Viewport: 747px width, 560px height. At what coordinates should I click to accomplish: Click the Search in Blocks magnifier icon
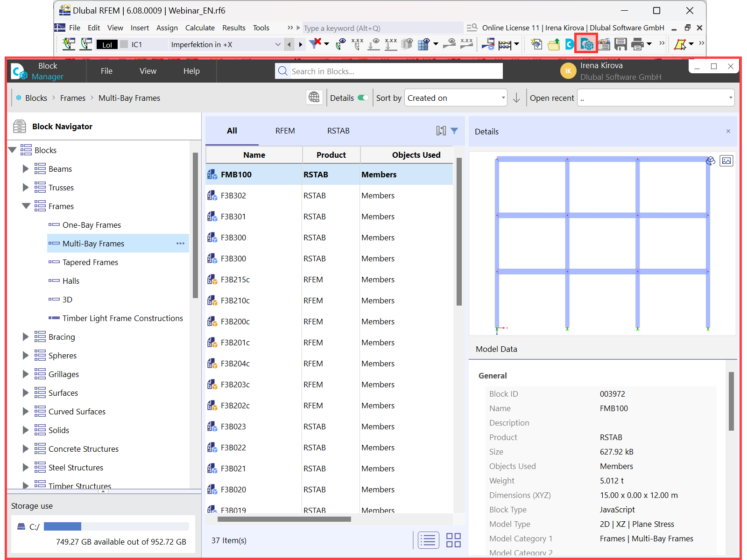click(x=282, y=71)
